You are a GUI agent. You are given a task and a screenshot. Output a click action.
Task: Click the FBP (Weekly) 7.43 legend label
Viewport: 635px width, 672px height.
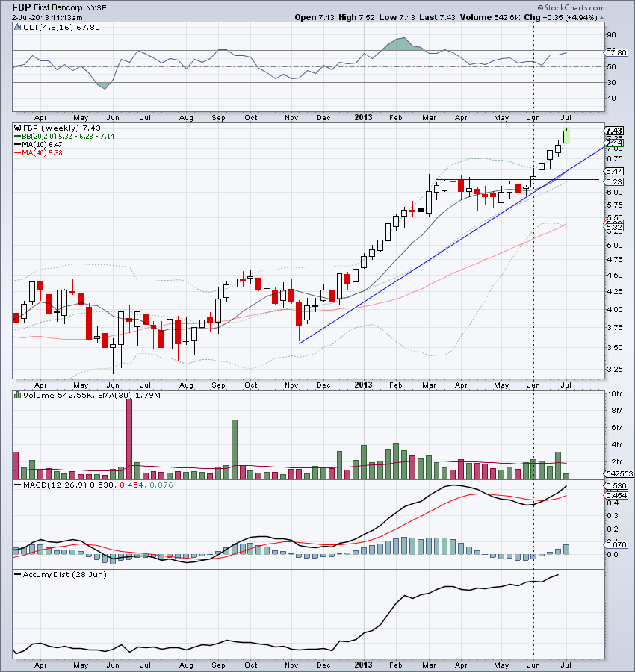point(62,128)
